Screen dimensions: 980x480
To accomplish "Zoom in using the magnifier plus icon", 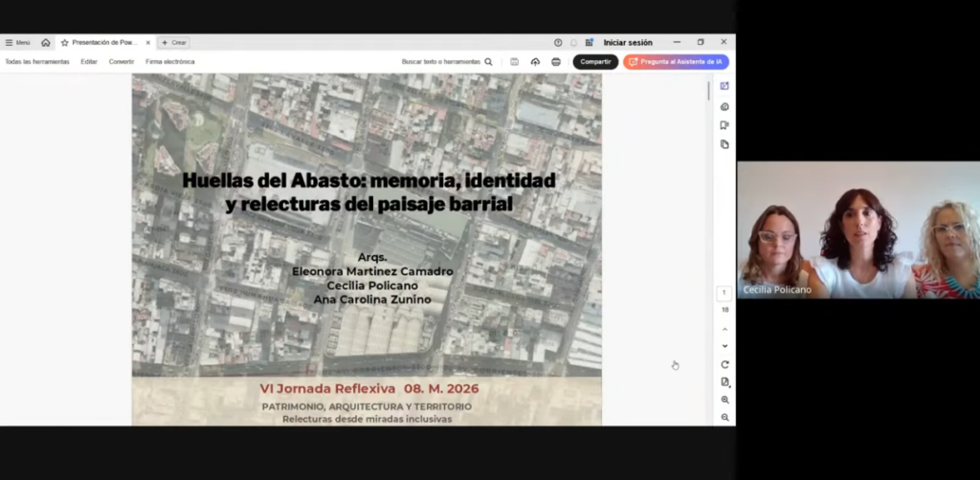I will click(x=724, y=400).
